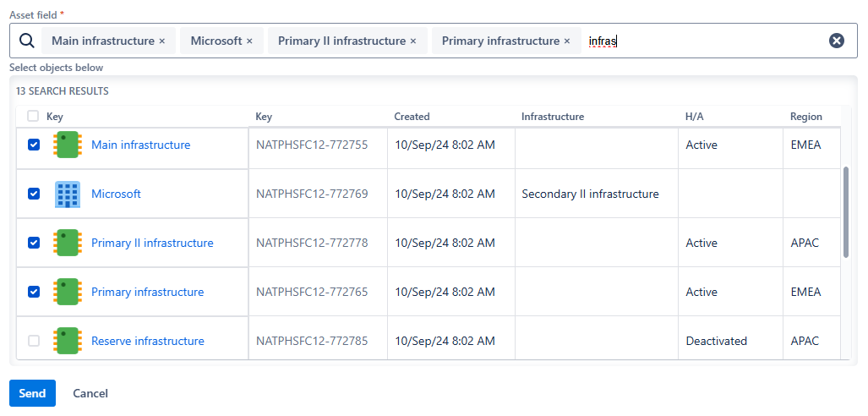Remove the Microsoft chip
This screenshot has width=868, height=416.
[x=249, y=41]
